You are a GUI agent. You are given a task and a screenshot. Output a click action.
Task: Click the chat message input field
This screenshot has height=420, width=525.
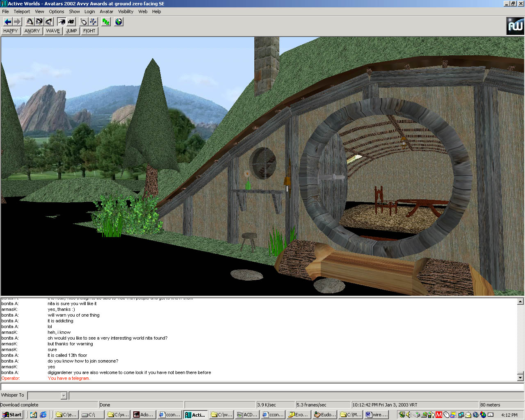click(262, 387)
